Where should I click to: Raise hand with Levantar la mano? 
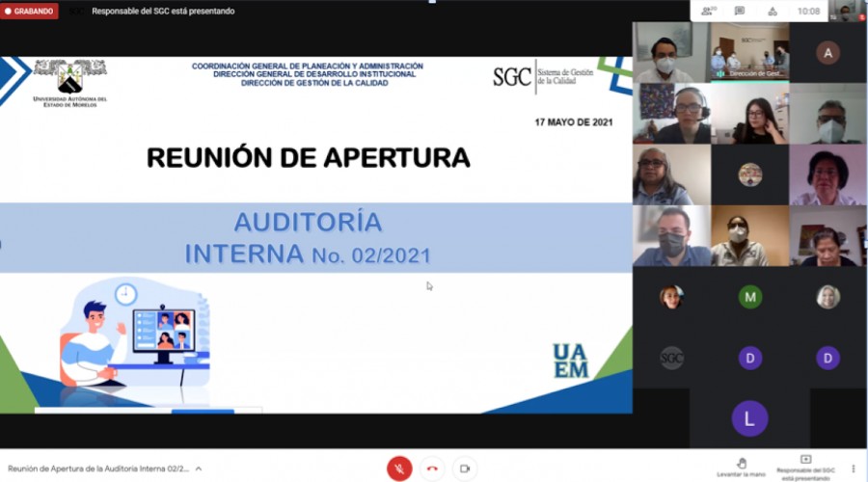coord(743,468)
